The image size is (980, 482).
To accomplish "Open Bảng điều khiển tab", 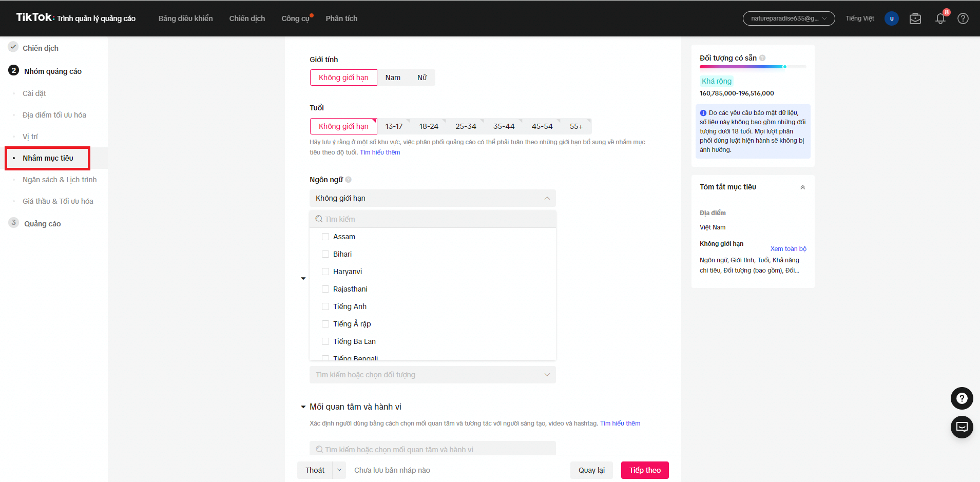I will tap(185, 18).
